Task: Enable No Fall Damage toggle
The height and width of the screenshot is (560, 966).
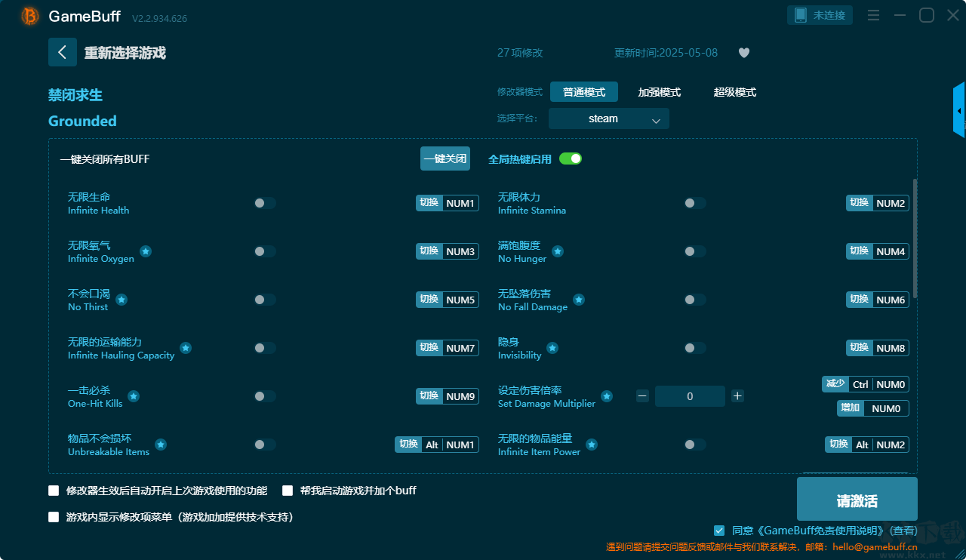Action: 695,300
